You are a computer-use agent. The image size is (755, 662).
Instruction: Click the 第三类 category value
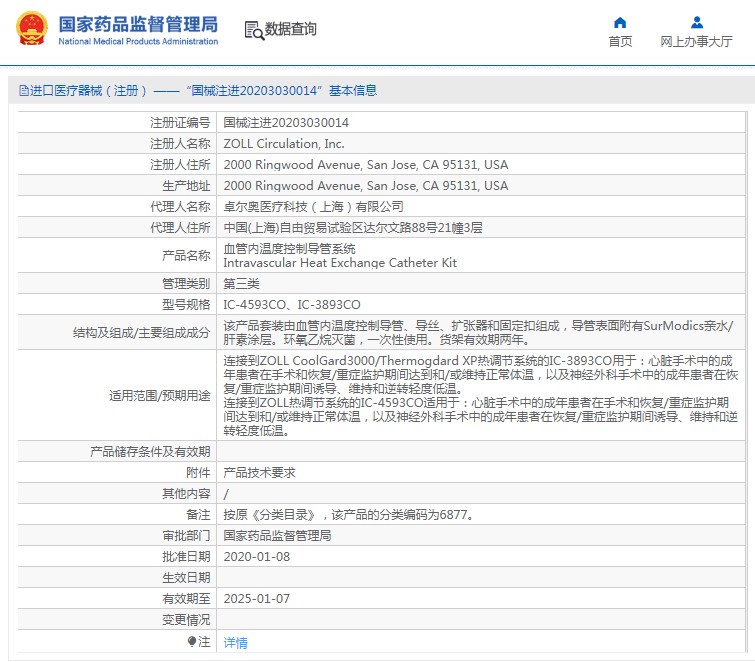pyautogui.click(x=241, y=284)
